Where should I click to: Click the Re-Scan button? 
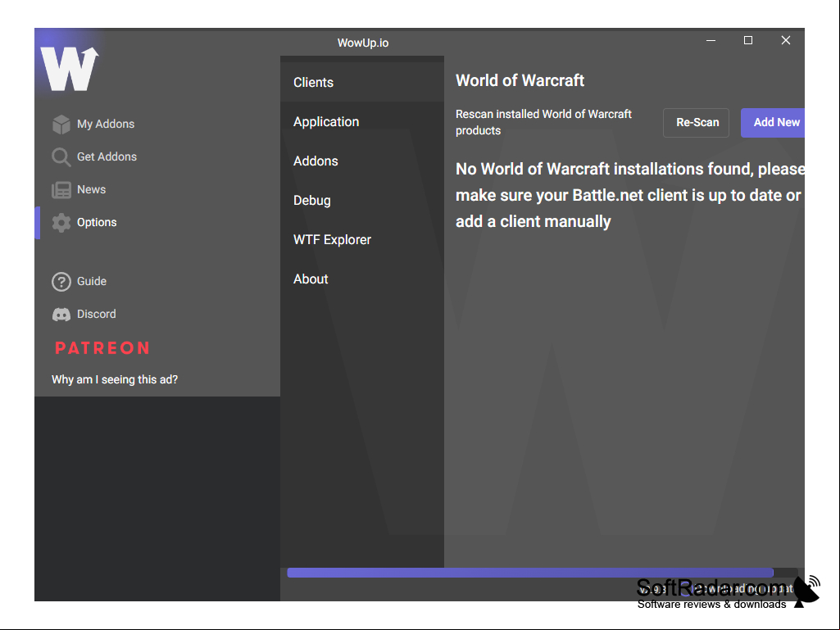pos(696,123)
